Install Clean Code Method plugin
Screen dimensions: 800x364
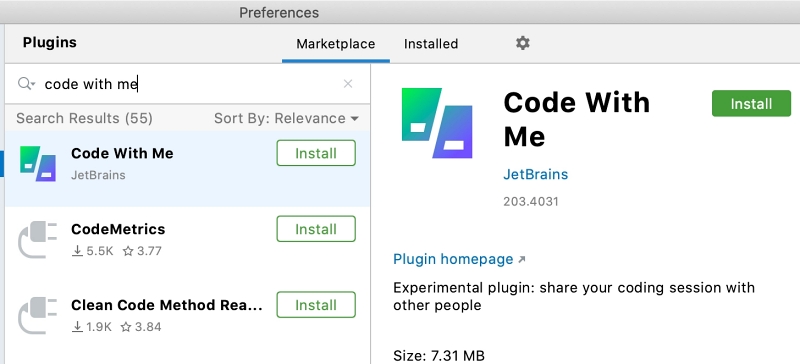316,305
